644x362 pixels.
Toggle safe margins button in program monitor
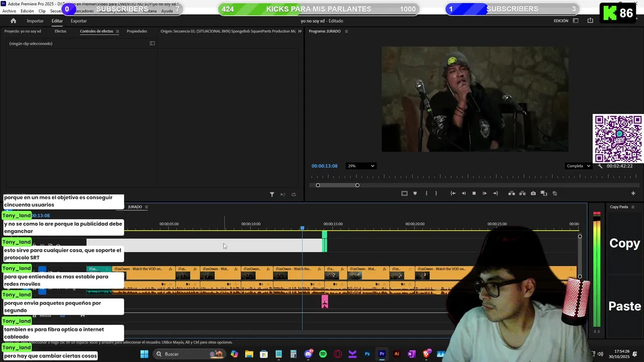coord(404,194)
